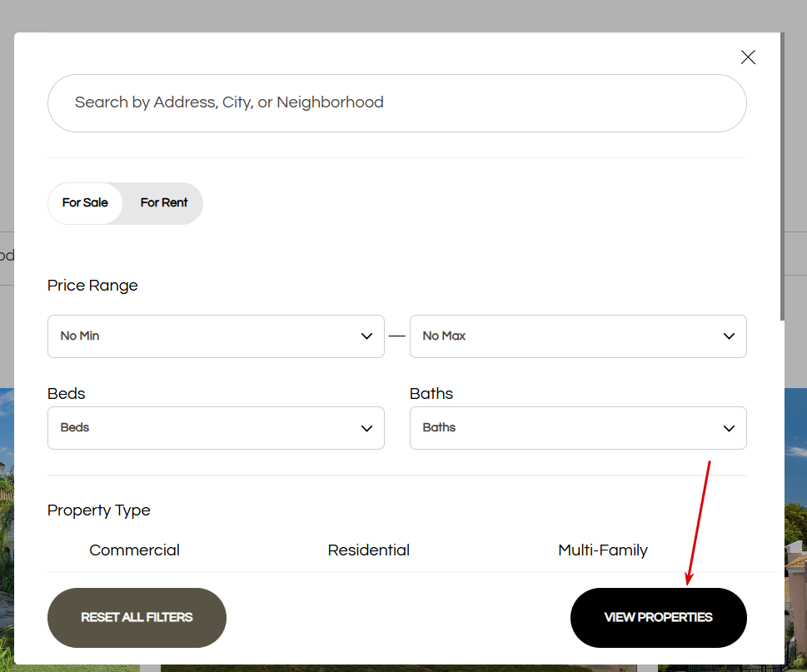Click the chevron arrow in the Beds field
The image size is (807, 672).
coord(366,428)
